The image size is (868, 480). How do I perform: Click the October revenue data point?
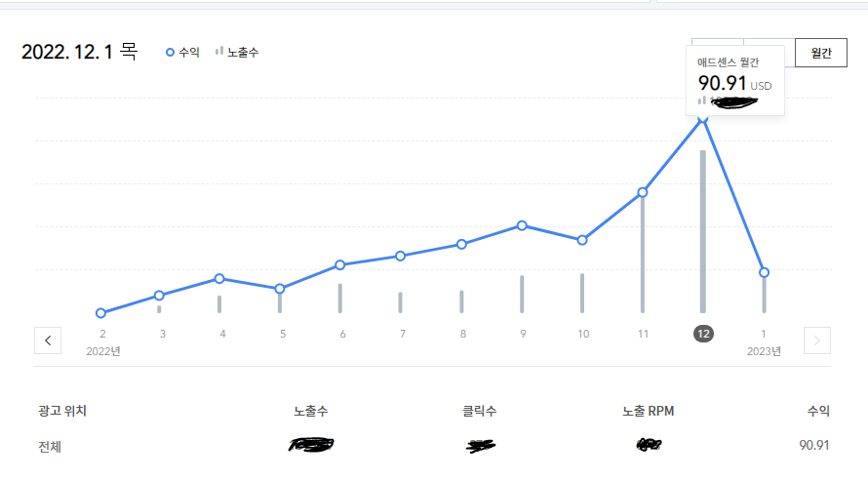click(x=582, y=240)
